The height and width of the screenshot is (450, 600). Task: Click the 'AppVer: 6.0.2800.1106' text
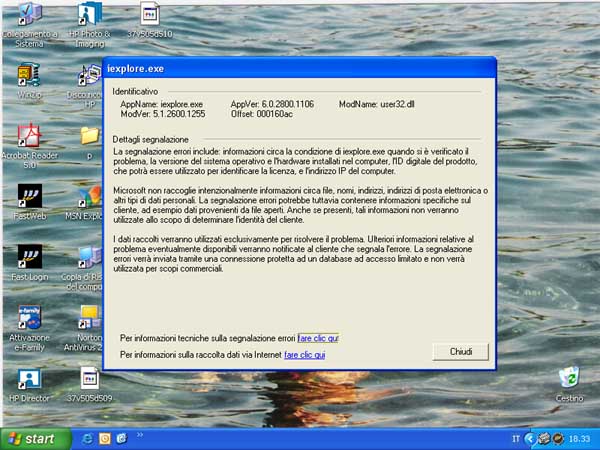272,104
